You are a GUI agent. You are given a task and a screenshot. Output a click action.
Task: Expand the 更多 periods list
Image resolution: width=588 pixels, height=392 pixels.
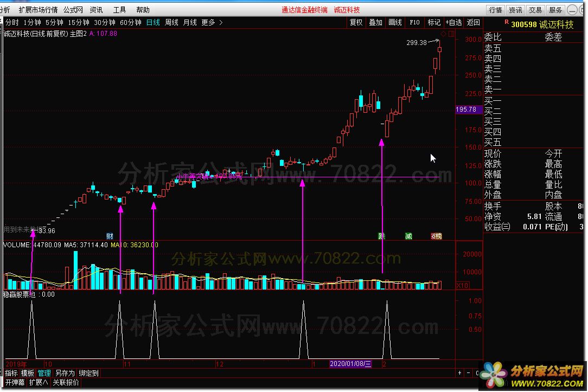pyautogui.click(x=212, y=22)
